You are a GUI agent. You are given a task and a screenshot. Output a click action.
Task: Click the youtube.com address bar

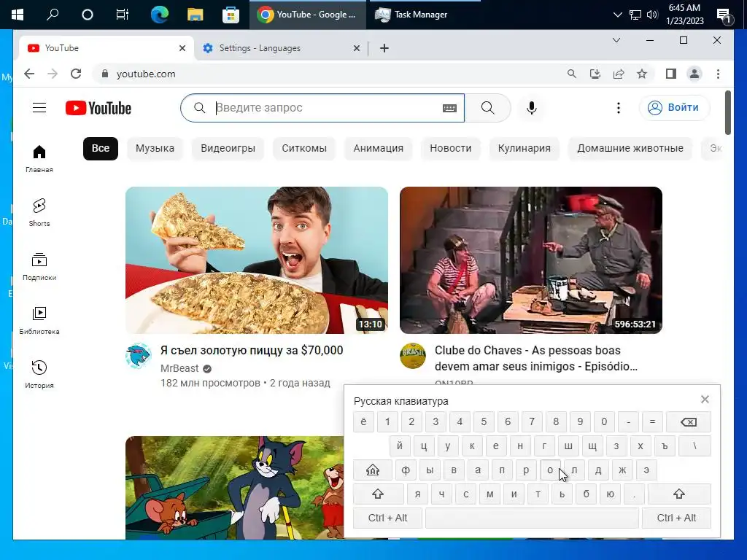point(329,74)
